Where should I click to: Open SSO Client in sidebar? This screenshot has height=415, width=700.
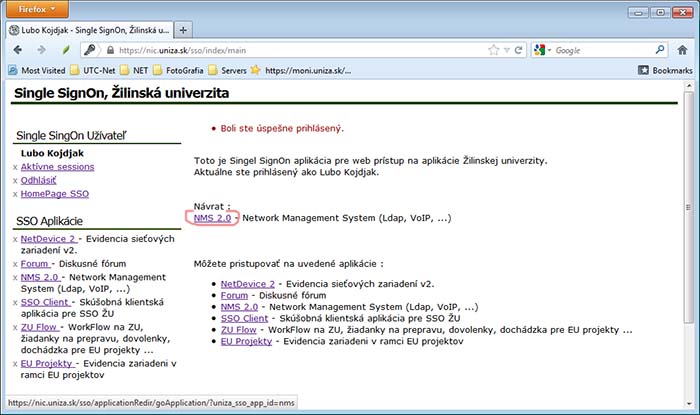point(45,302)
